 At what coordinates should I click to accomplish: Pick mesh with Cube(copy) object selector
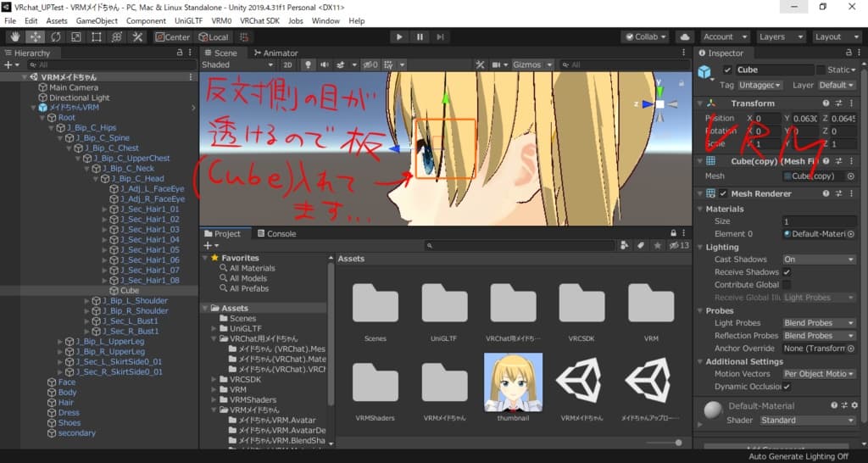[851, 176]
